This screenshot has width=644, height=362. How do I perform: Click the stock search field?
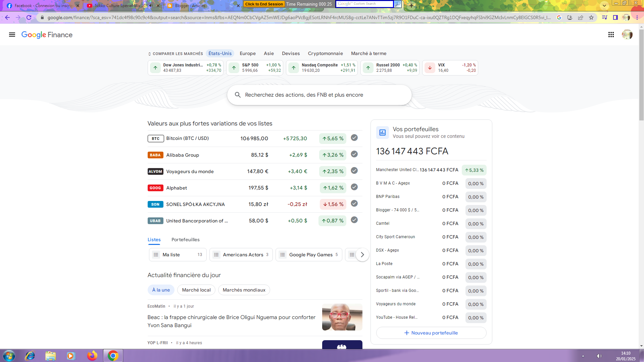(319, 95)
